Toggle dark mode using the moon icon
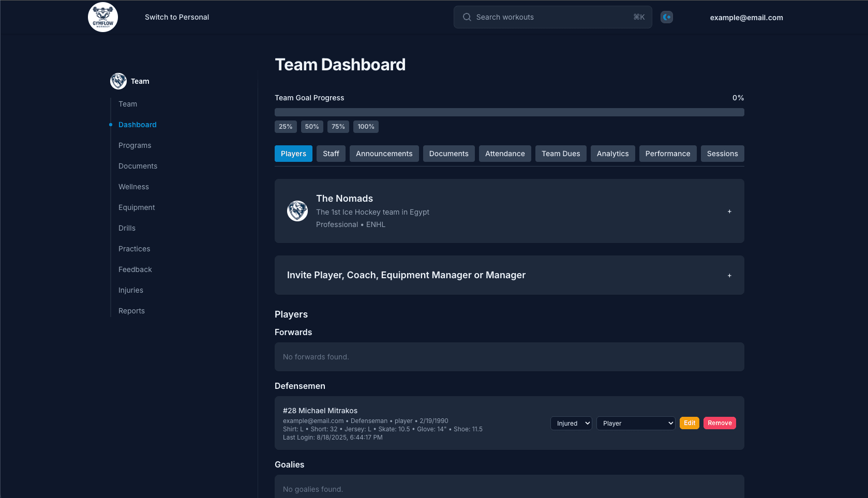Image resolution: width=868 pixels, height=498 pixels. click(666, 17)
